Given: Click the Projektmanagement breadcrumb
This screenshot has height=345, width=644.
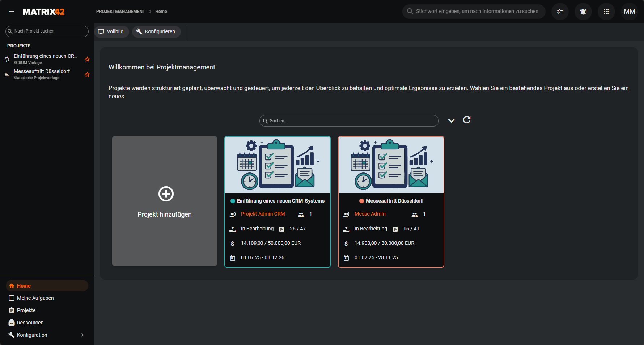Looking at the screenshot, I should [120, 12].
